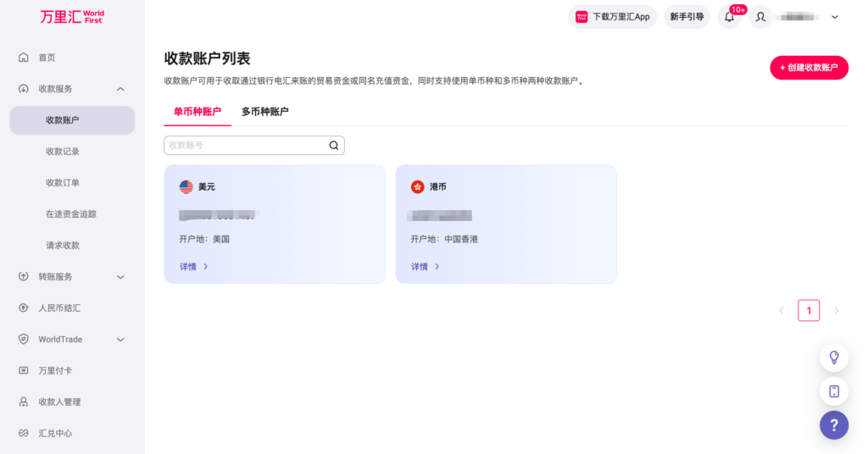Click the blurred username at top right
The width and height of the screenshot is (868, 454).
coord(797,17)
